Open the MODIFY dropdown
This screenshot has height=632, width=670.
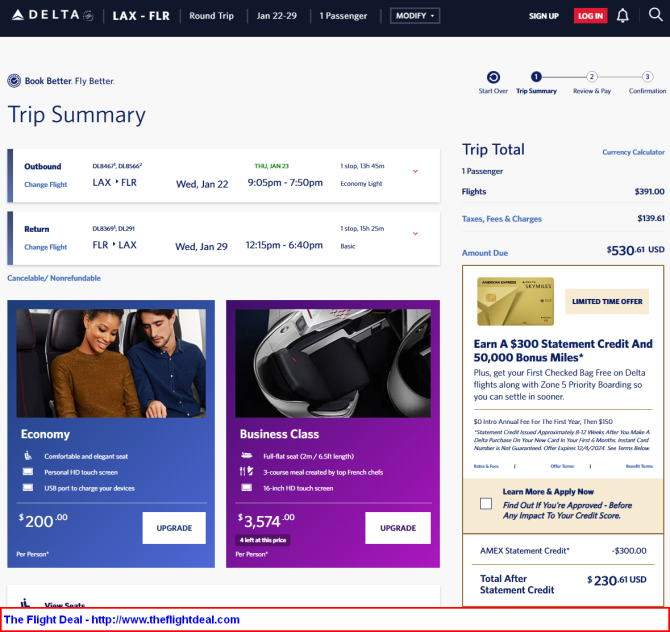(x=415, y=16)
